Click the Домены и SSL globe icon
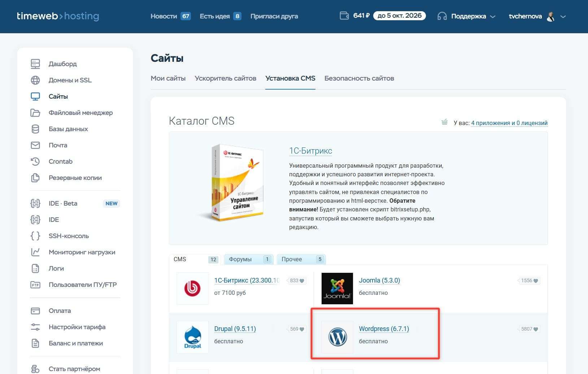 (x=35, y=80)
